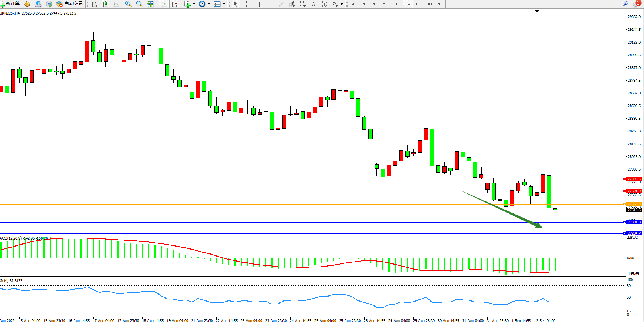
Task: Expand the arrows objects dropdown
Action: [341, 4]
